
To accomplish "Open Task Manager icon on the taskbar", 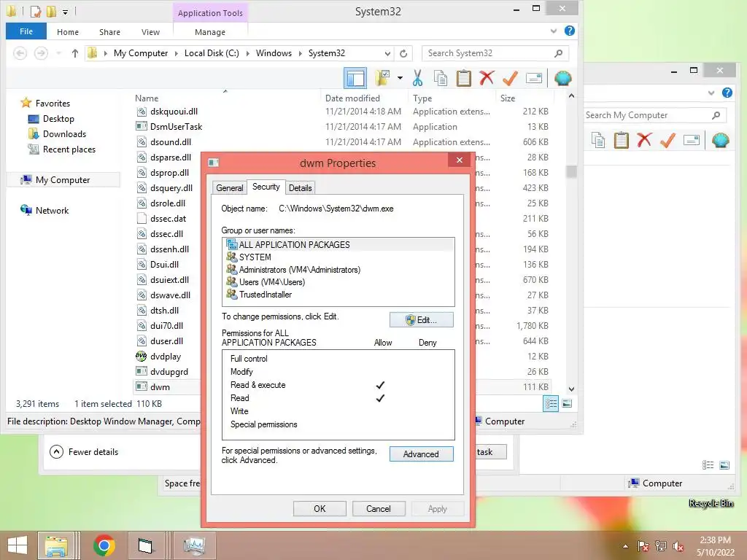I will [194, 545].
